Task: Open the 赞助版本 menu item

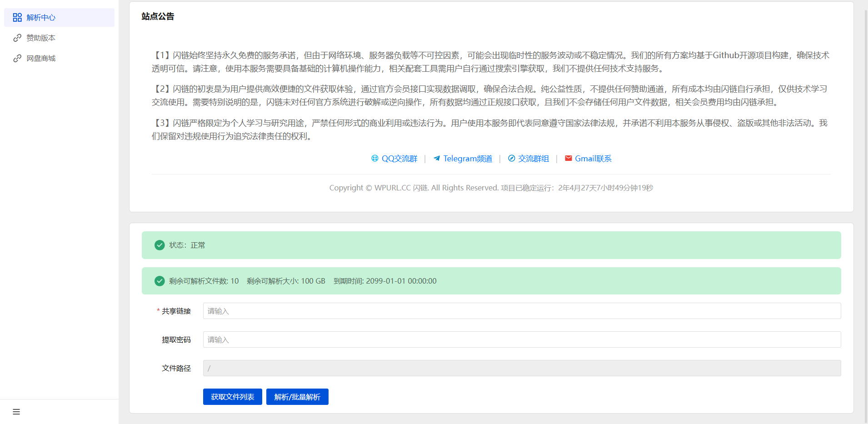Action: [41, 38]
